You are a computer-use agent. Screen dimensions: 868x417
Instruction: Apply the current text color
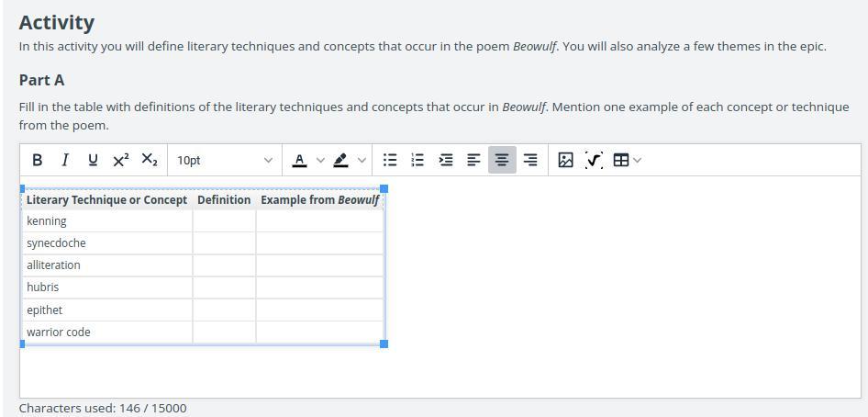coord(299,160)
